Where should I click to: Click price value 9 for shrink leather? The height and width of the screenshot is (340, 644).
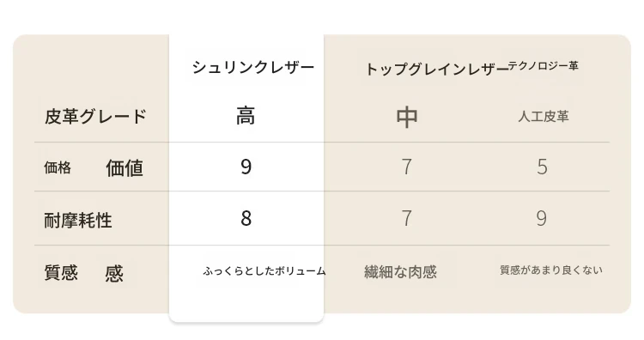tap(246, 167)
